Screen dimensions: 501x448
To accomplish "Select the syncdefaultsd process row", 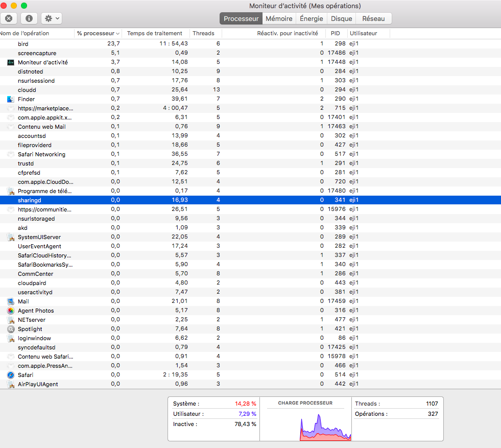I will [x=250, y=347].
